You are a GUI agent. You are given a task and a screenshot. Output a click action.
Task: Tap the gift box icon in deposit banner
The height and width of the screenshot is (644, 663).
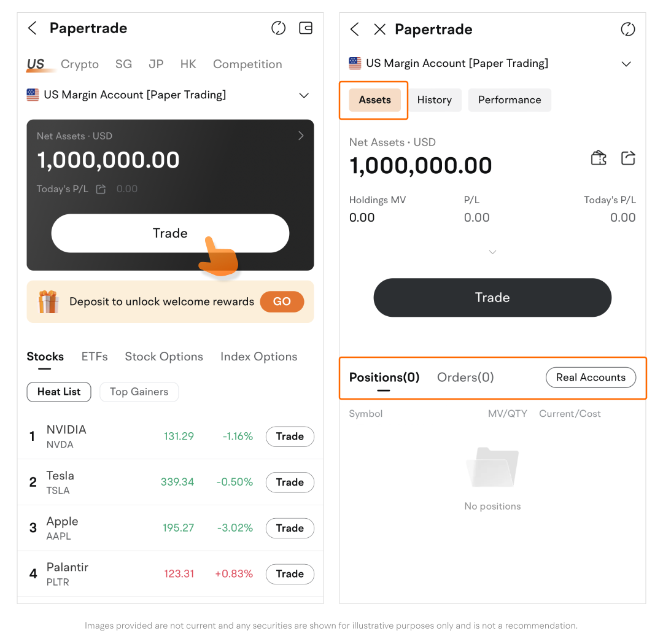[x=48, y=301]
